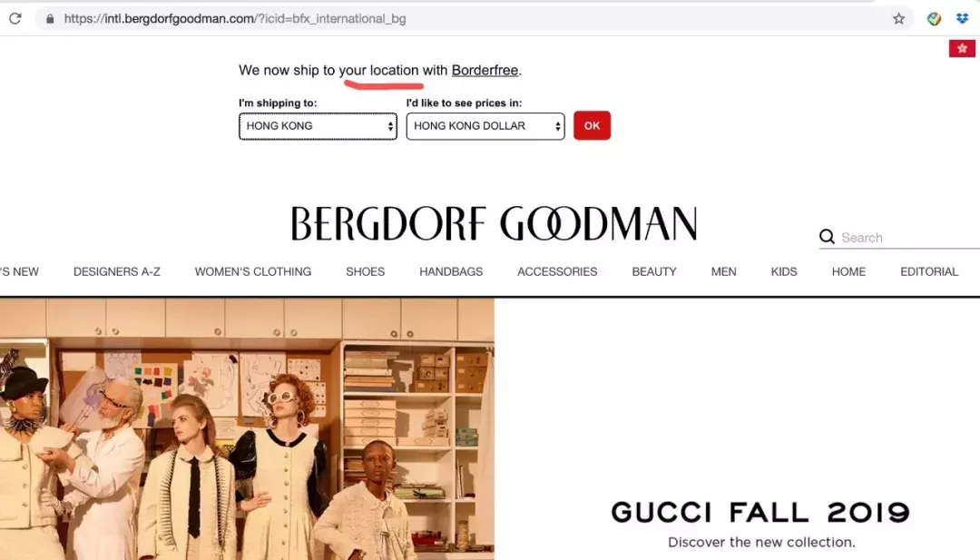Open the Editorial menu
Image resolution: width=980 pixels, height=560 pixels.
(x=929, y=272)
